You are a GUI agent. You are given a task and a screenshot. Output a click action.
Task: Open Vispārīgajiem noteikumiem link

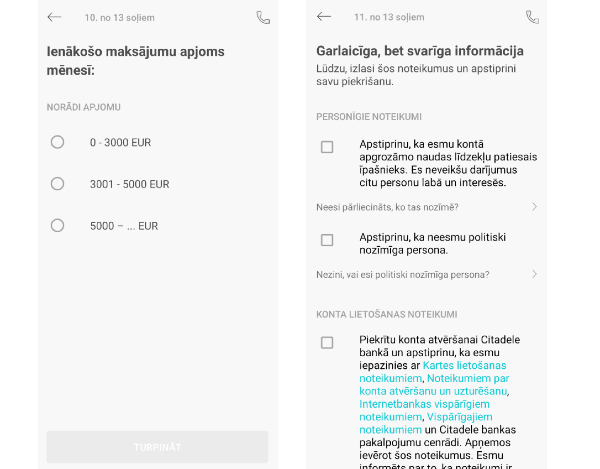[426, 423]
